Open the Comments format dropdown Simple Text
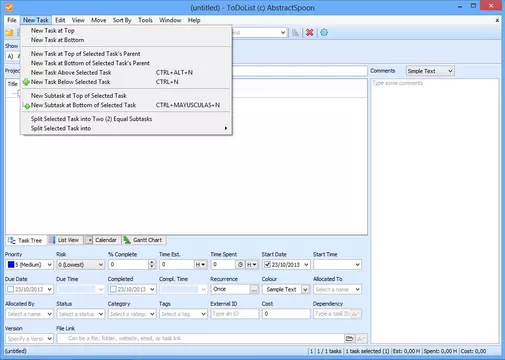 430,71
